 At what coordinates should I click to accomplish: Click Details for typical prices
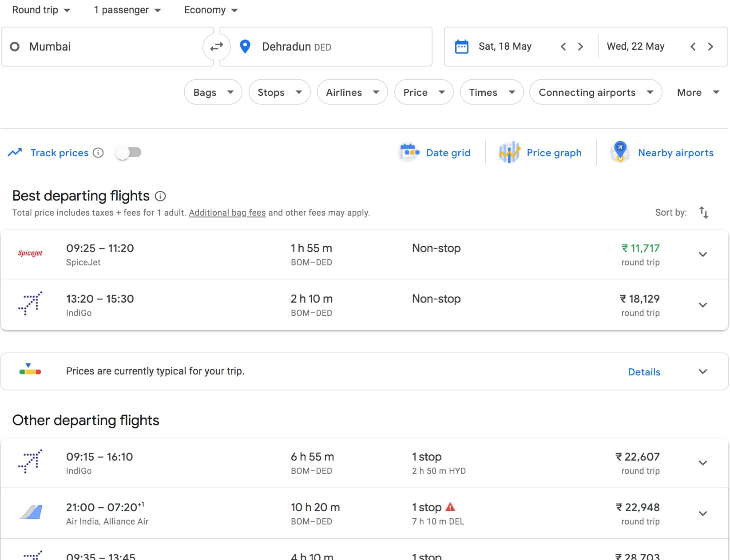click(x=644, y=372)
